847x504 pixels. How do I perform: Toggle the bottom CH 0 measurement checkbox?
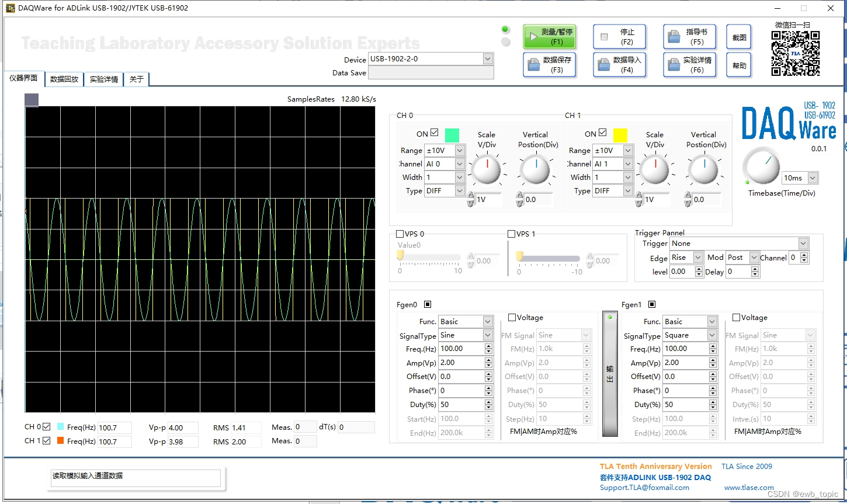[x=47, y=427]
